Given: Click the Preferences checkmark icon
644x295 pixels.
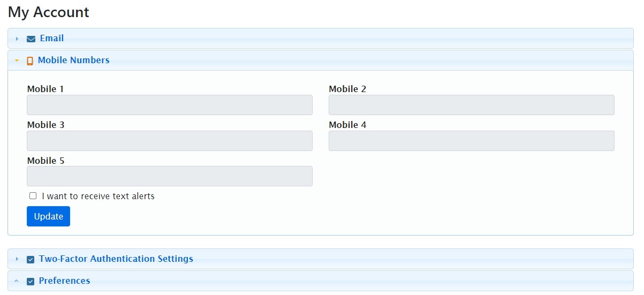Looking at the screenshot, I should tap(31, 281).
